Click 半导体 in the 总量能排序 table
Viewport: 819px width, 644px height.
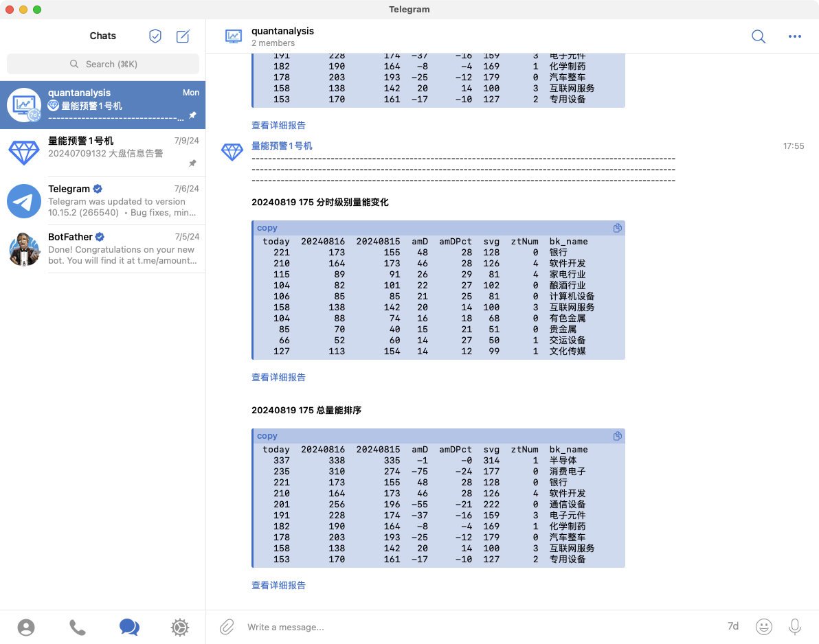coord(563,461)
